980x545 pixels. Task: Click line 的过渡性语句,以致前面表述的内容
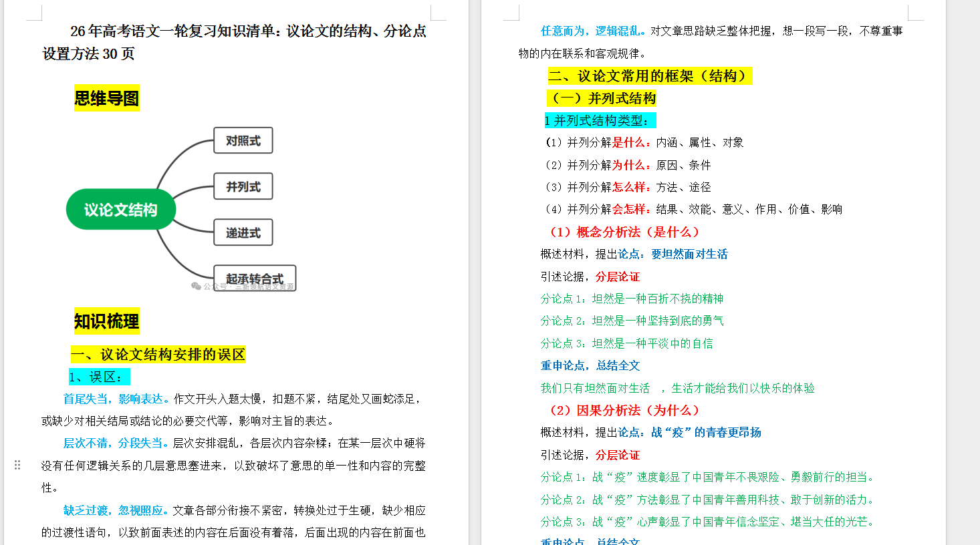233,532
